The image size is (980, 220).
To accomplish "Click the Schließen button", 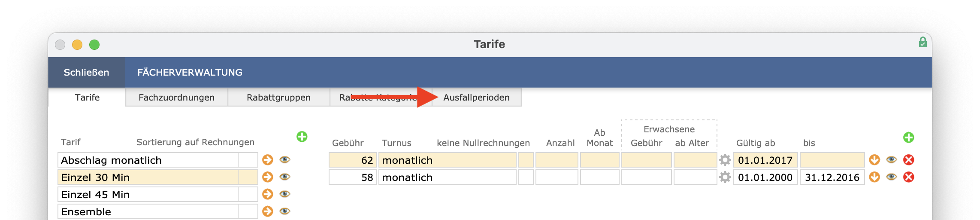I will point(87,72).
